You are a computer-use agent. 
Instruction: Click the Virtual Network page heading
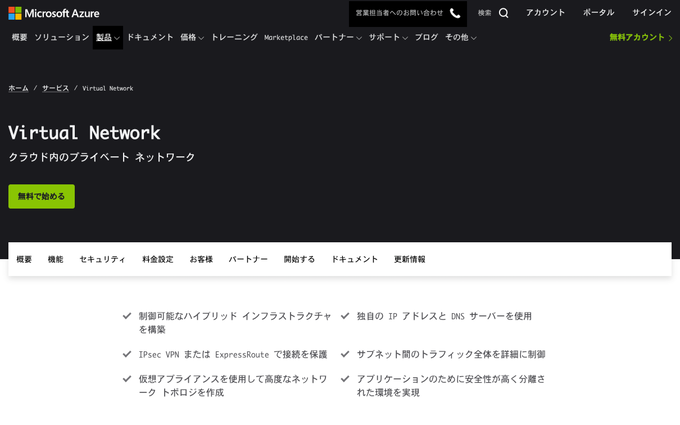pyautogui.click(x=84, y=133)
